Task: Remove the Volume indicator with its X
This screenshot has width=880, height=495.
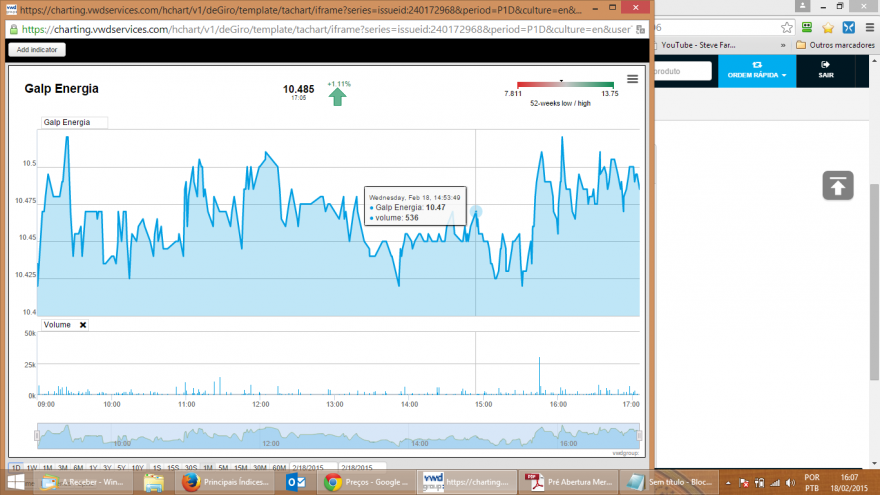Action: (x=82, y=325)
